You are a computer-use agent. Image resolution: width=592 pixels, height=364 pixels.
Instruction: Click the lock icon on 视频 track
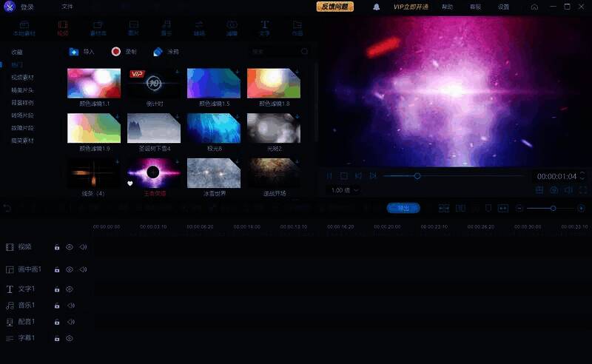pos(57,247)
